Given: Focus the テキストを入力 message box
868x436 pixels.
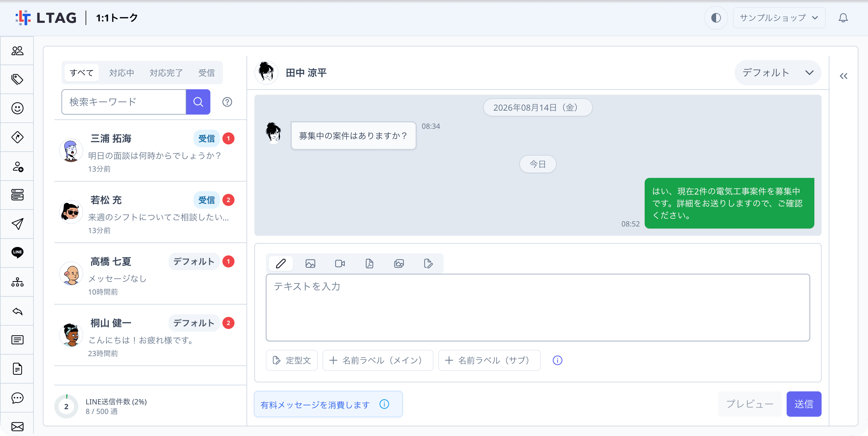Looking at the screenshot, I should point(538,307).
